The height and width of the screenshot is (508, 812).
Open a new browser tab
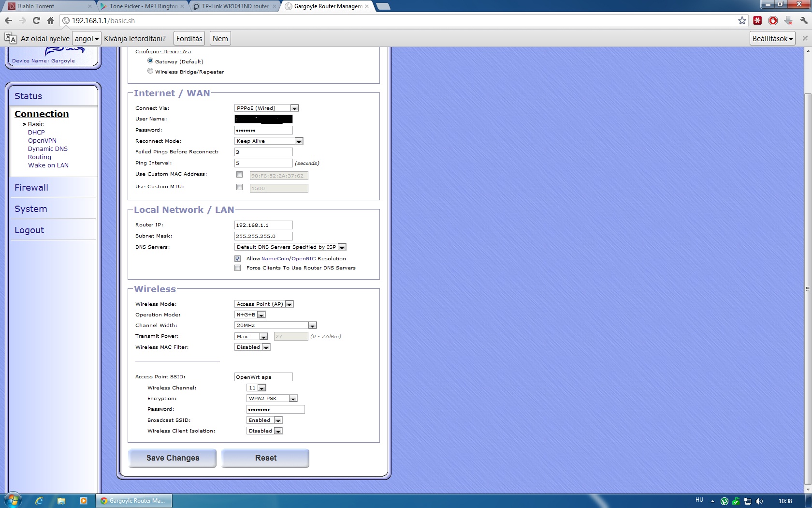tap(383, 6)
